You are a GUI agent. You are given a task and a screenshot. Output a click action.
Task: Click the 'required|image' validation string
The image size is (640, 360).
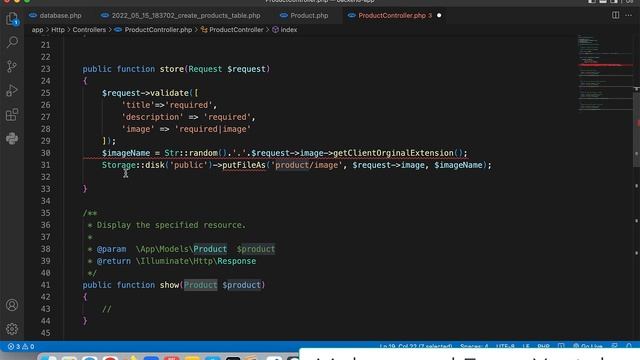(x=213, y=129)
